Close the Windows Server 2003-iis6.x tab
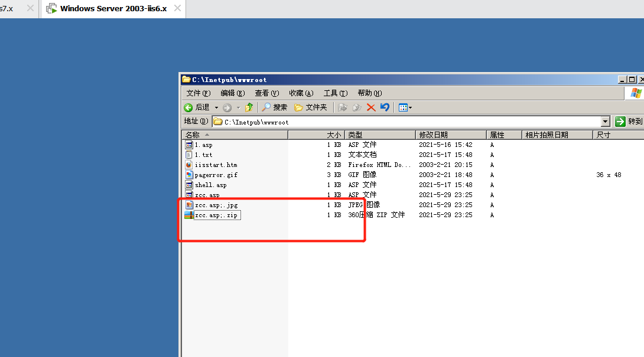 tap(177, 8)
